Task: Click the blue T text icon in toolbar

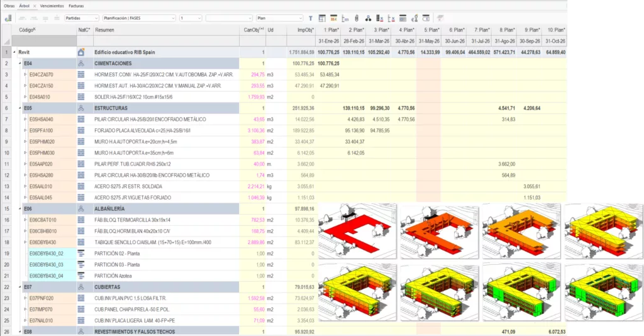Action: 311,18
